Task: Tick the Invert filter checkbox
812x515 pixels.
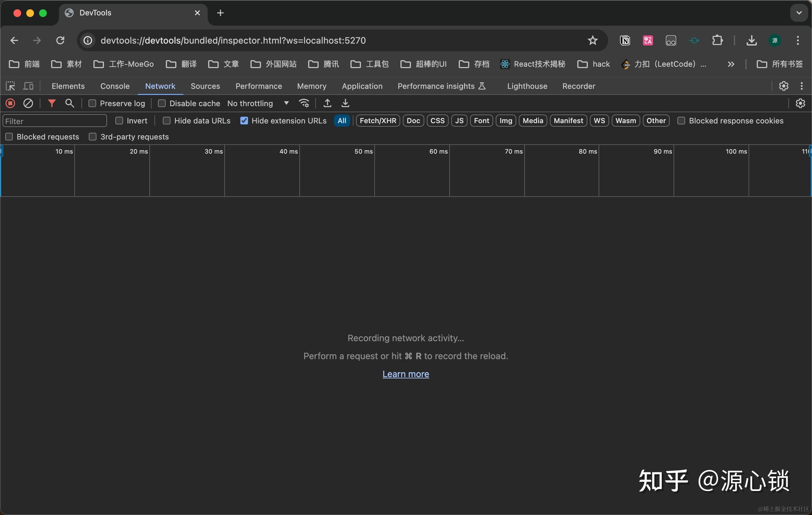Action: (119, 121)
